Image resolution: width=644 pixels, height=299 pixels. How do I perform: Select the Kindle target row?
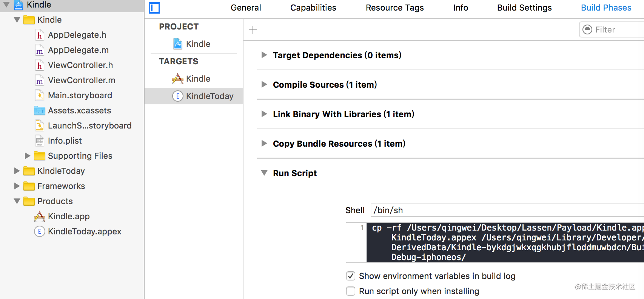(194, 79)
